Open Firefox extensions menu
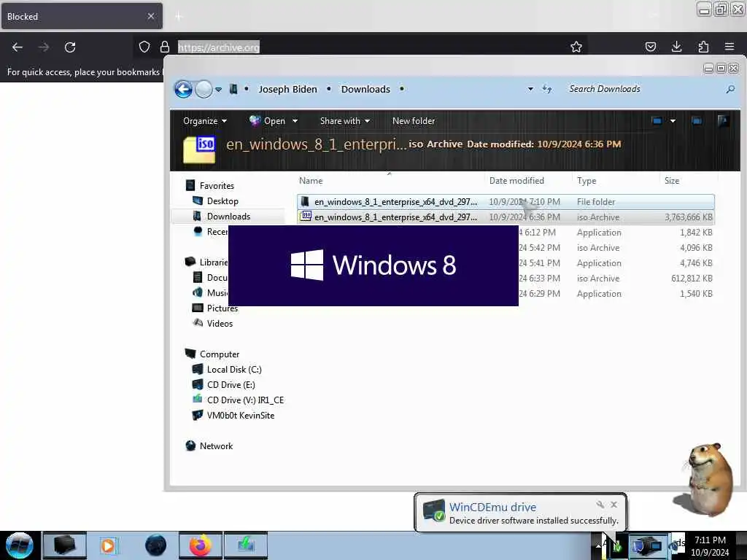This screenshot has width=747, height=560. (703, 47)
